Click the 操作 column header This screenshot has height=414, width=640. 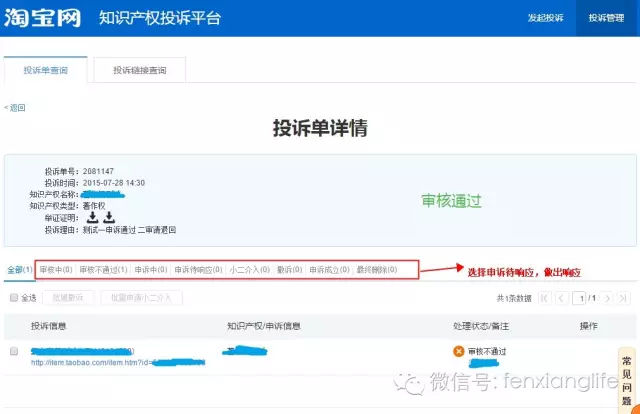(x=589, y=326)
